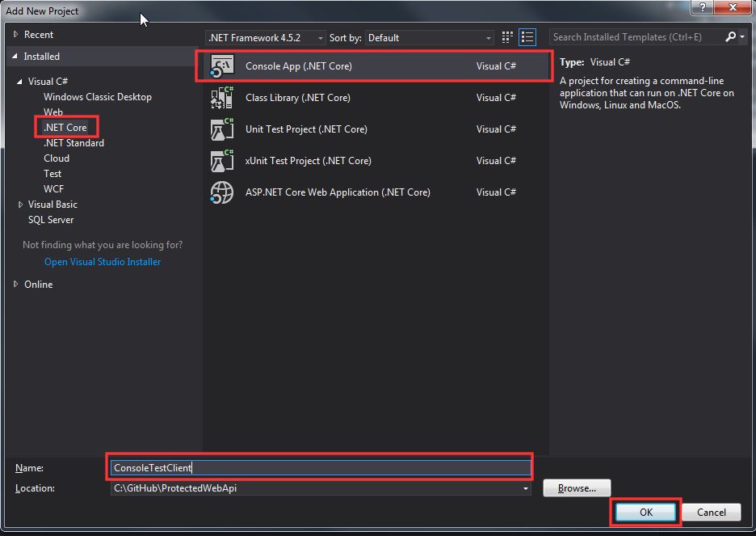Click the search magnifier icon

click(x=730, y=36)
